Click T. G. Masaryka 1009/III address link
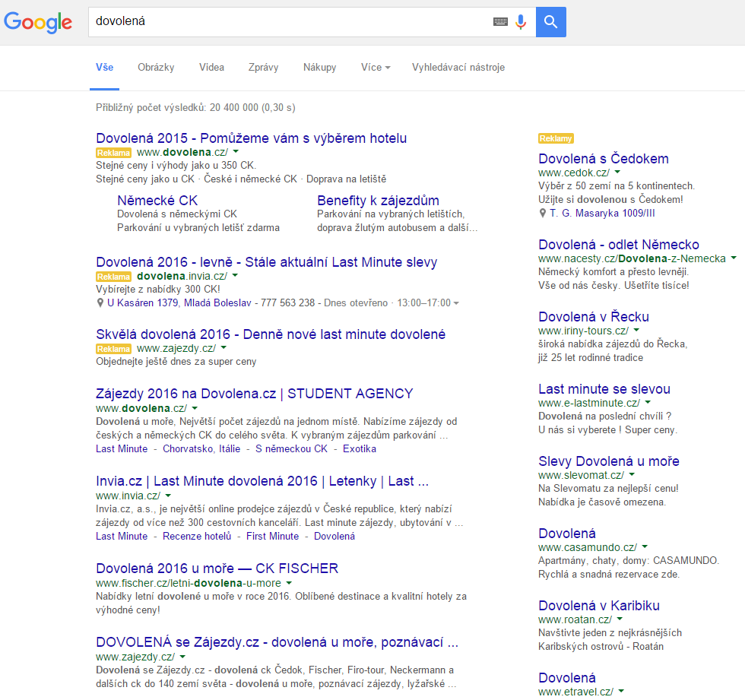The image size is (745, 700). pyautogui.click(x=602, y=214)
